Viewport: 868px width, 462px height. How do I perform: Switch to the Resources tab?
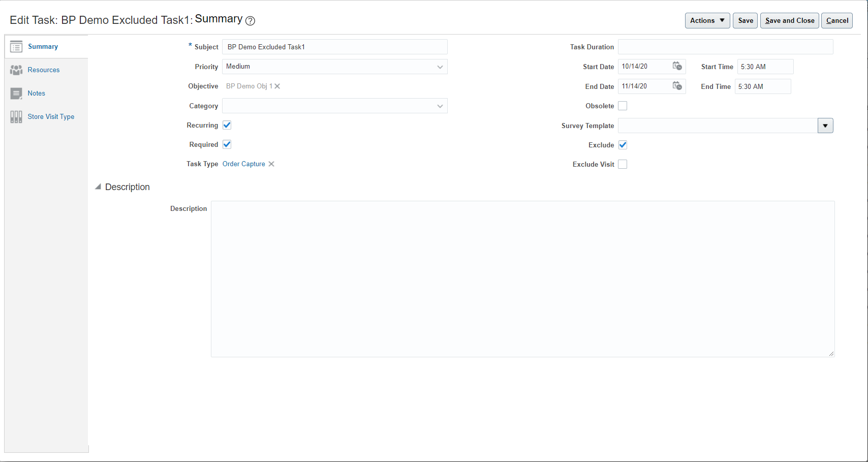point(44,70)
